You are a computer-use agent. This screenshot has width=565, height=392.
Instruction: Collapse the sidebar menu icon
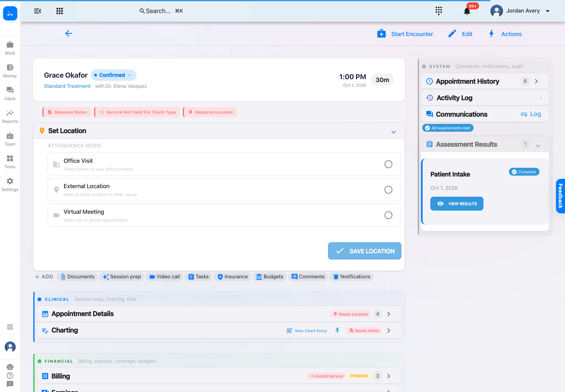point(38,11)
